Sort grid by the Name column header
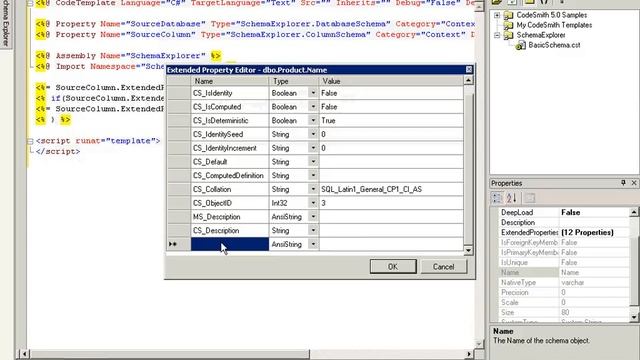 click(x=230, y=81)
